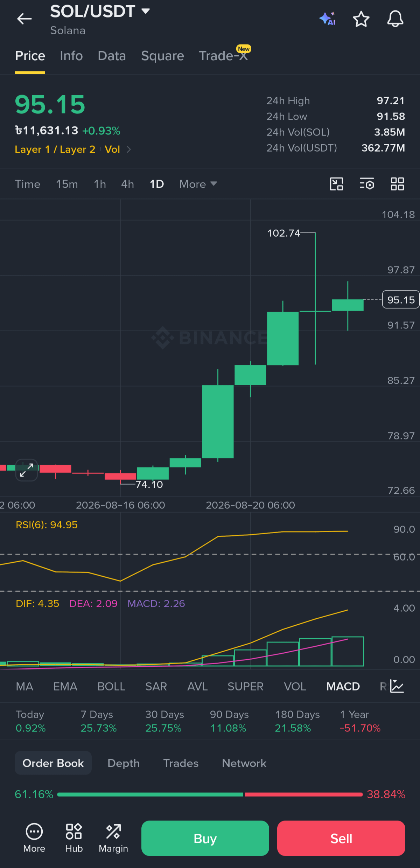
Task: Open the AI assistant sparkle icon
Action: coord(328,19)
